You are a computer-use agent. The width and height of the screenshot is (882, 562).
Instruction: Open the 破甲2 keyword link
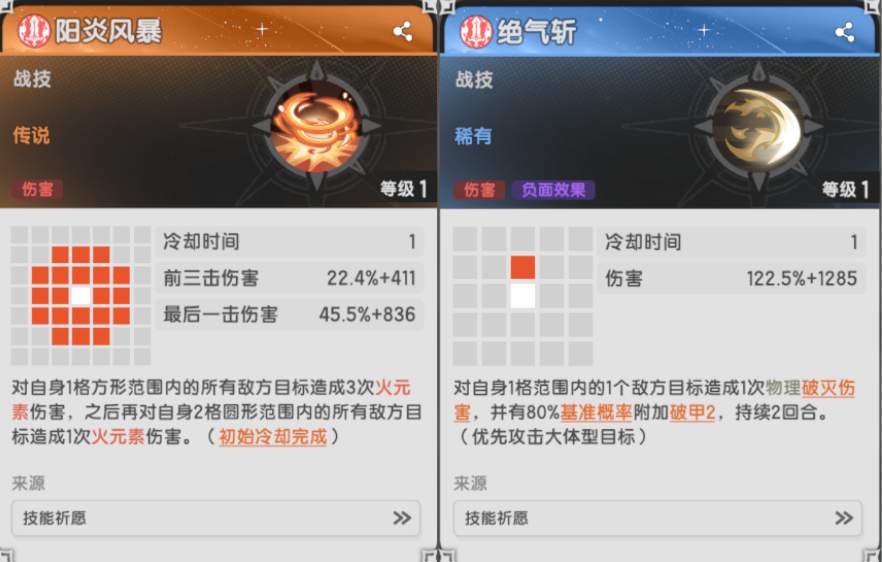pyautogui.click(x=692, y=413)
